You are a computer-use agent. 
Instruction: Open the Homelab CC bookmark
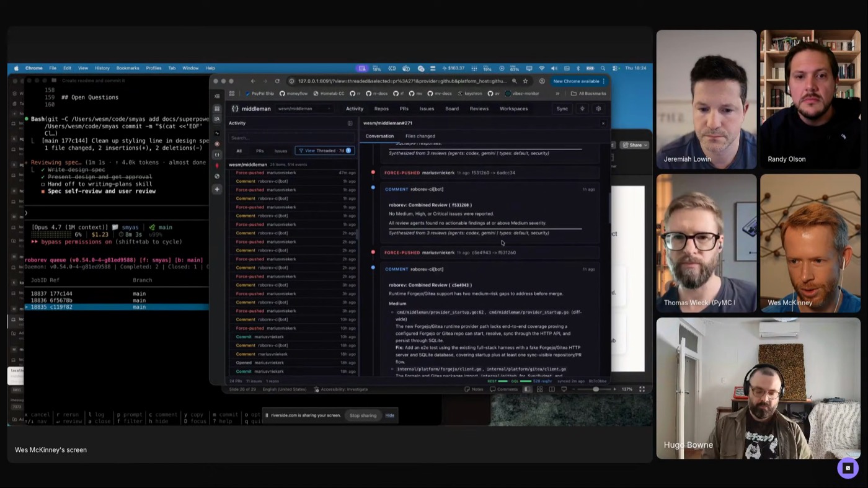[329, 94]
